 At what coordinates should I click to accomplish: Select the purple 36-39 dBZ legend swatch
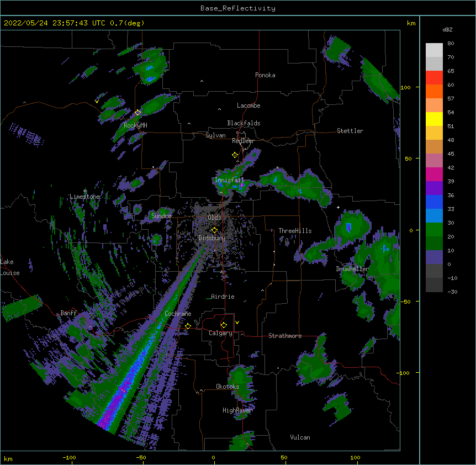(434, 188)
